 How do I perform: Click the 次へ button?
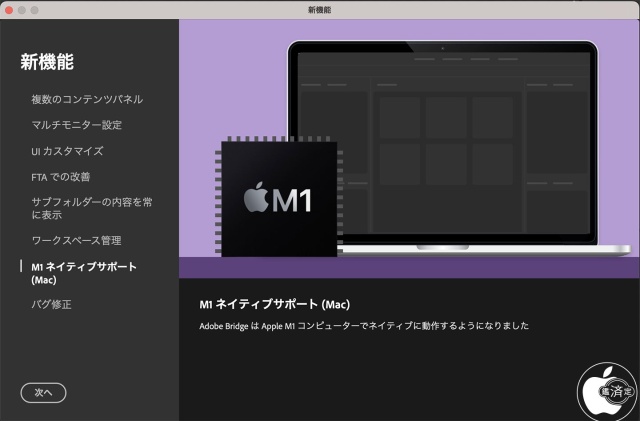pos(43,393)
